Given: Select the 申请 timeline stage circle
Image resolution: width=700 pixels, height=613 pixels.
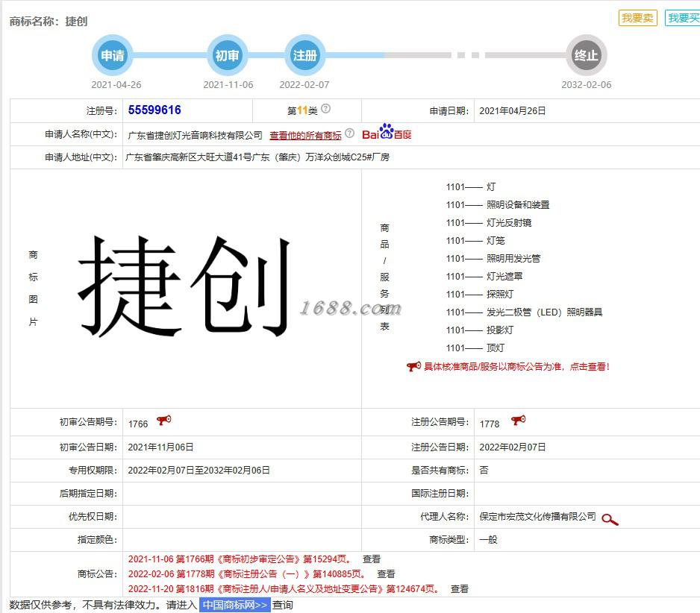Looking at the screenshot, I should coord(113,55).
